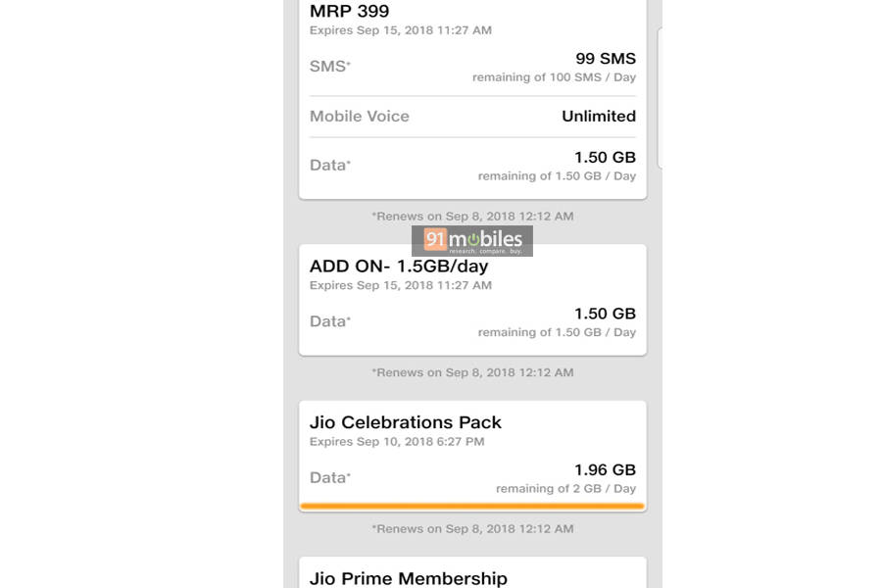Image resolution: width=882 pixels, height=588 pixels.
Task: Click the 1.50 GB data value
Action: 604,157
